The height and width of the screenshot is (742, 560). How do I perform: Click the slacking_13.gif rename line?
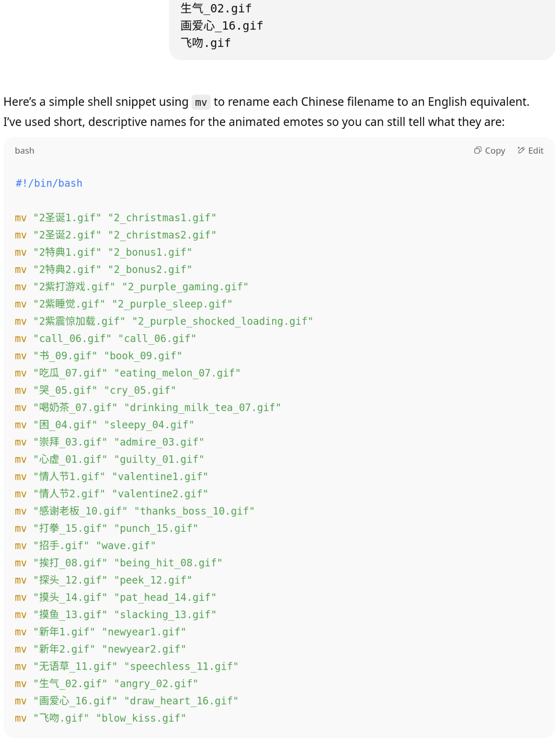pyautogui.click(x=115, y=615)
